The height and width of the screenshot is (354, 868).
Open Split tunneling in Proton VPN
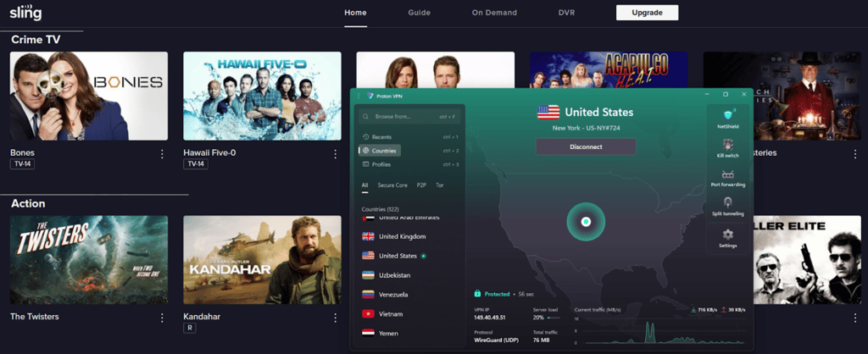click(x=728, y=207)
